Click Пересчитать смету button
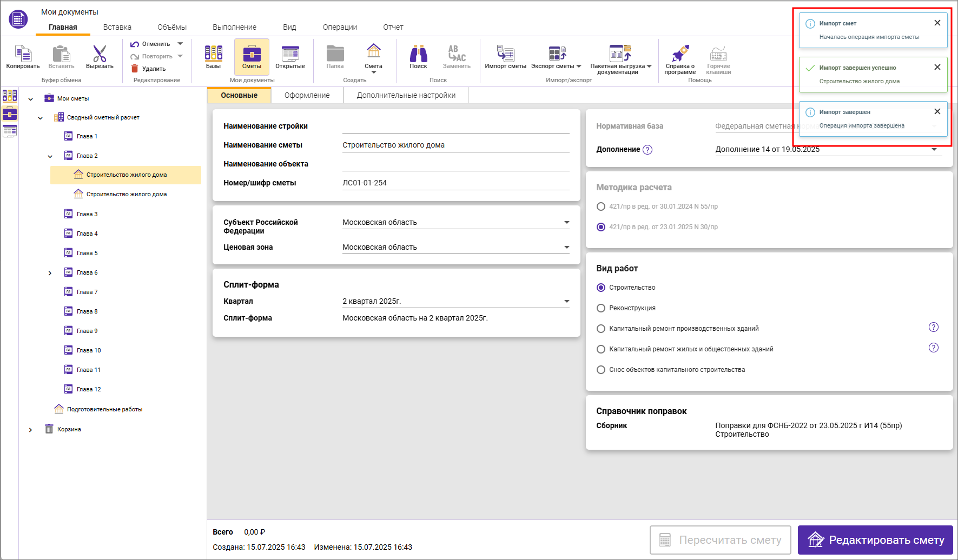 pyautogui.click(x=721, y=540)
